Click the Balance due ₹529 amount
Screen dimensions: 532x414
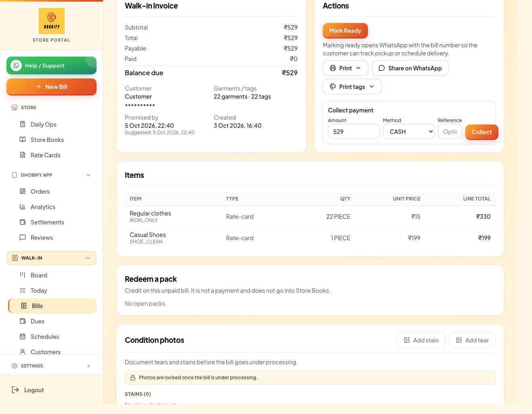pos(290,73)
